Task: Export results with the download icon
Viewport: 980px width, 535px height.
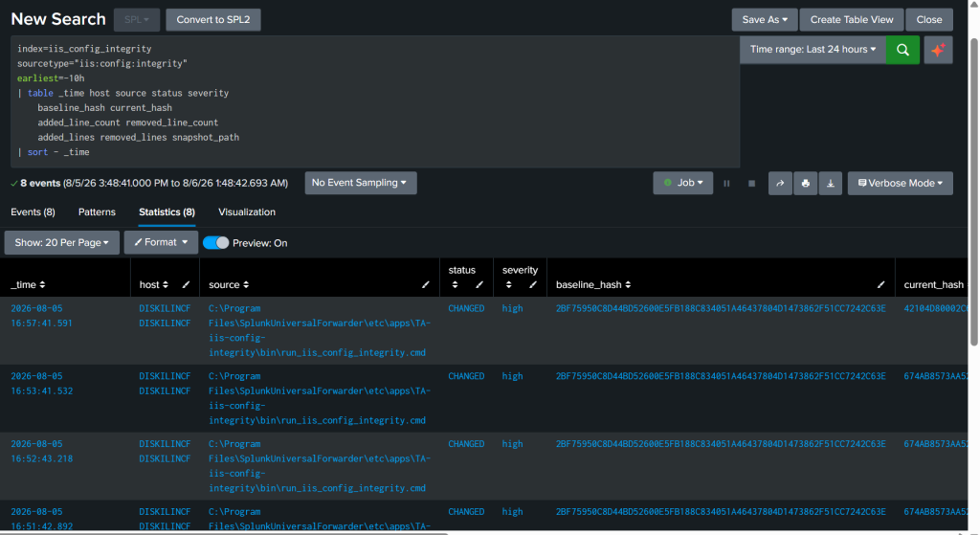Action: coord(831,183)
